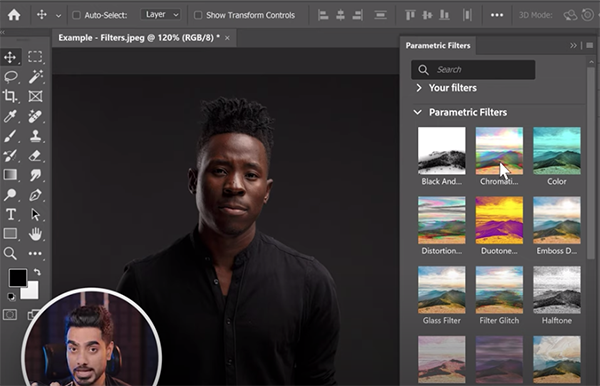This screenshot has width=600, height=386.
Task: Select the Lasso tool
Action: [x=10, y=77]
